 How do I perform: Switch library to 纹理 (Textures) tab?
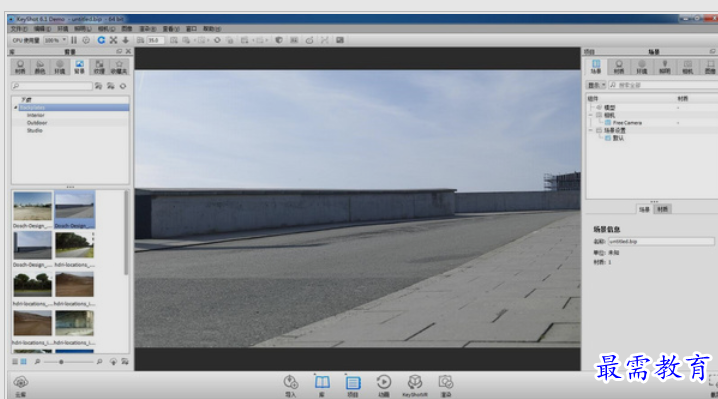99,67
